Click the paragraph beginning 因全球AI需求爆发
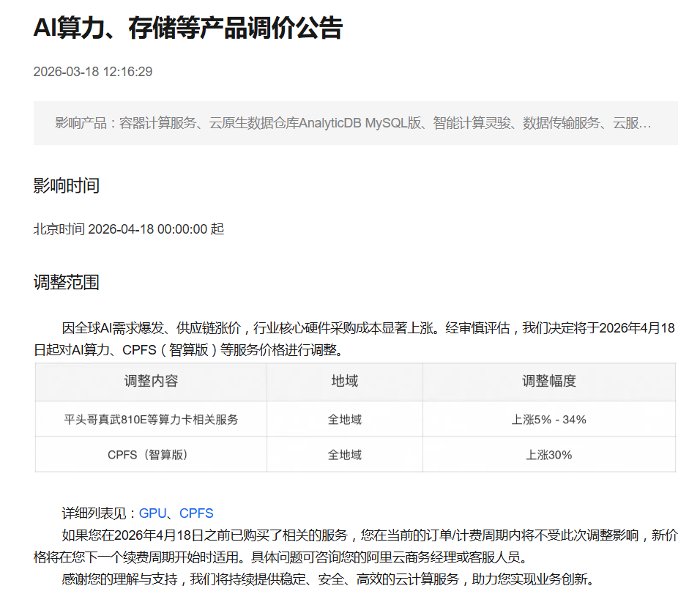This screenshot has height=594, width=700. click(354, 338)
